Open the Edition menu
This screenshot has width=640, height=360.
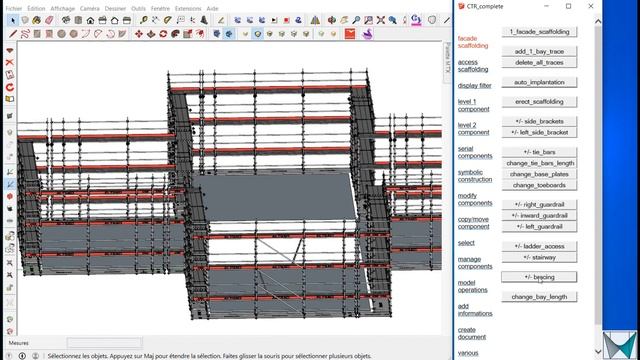pos(36,8)
